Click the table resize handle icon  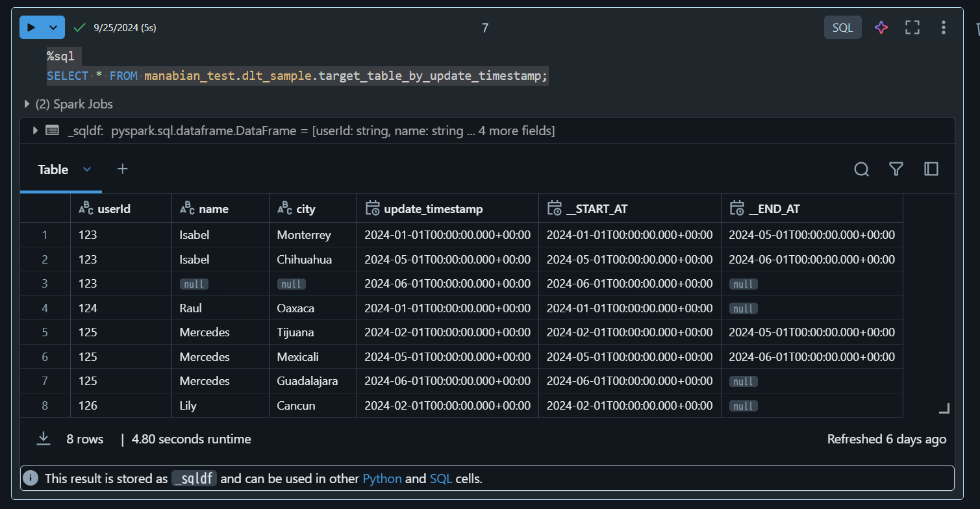tap(944, 408)
